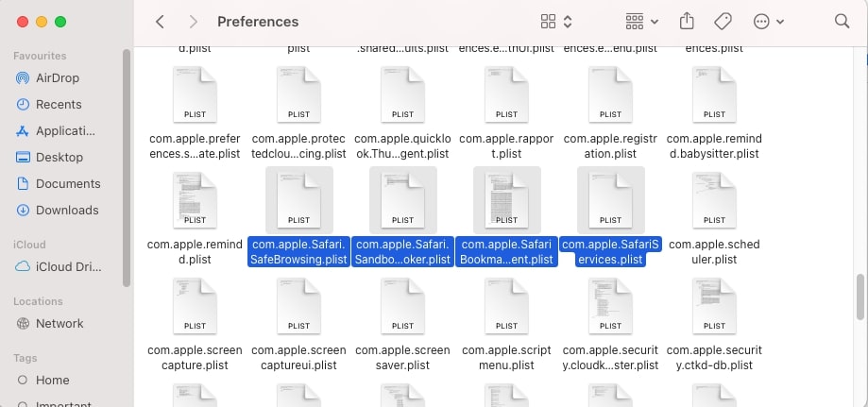
Task: Click the Tags sidebar heading
Action: [25, 358]
